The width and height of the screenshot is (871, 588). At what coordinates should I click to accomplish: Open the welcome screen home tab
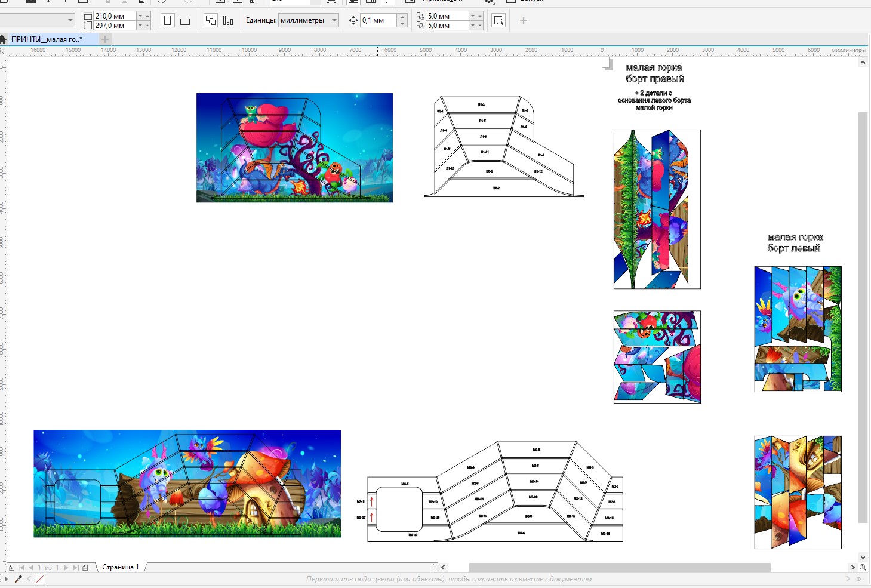[3, 39]
